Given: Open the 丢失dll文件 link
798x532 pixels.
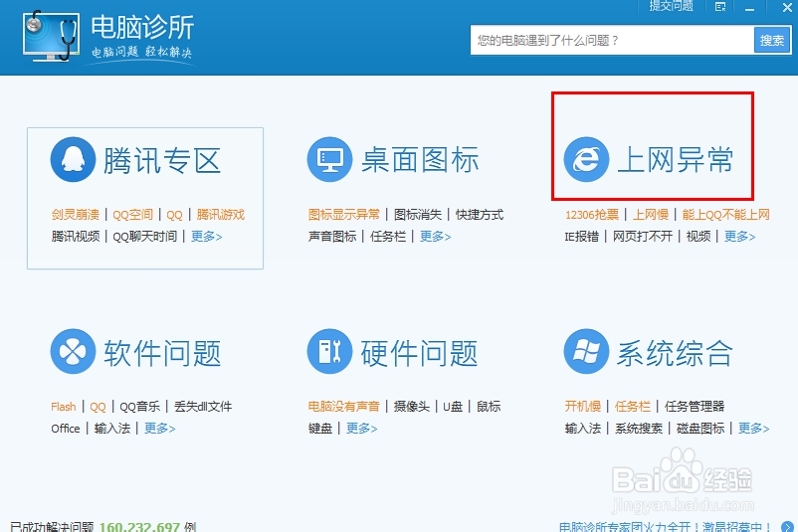Looking at the screenshot, I should click(x=203, y=407).
